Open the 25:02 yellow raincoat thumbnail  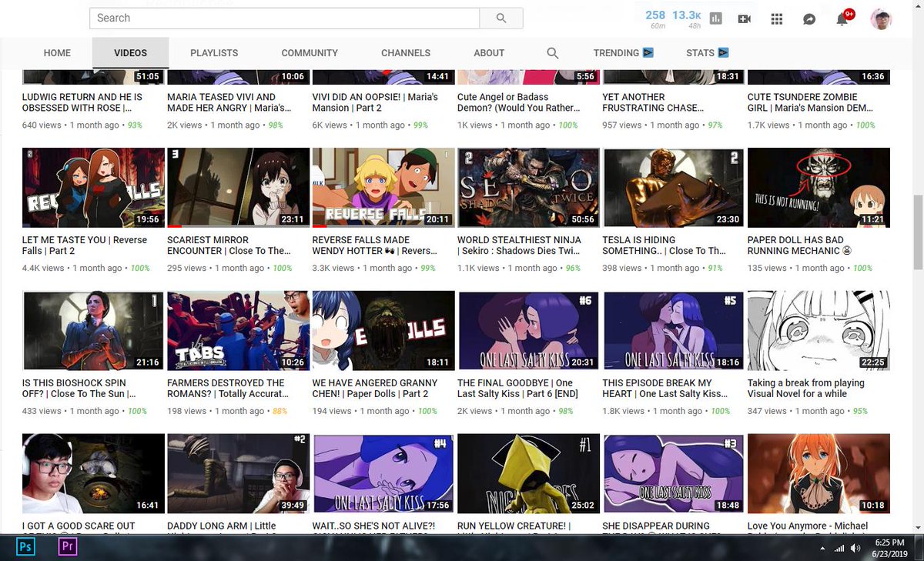point(528,474)
